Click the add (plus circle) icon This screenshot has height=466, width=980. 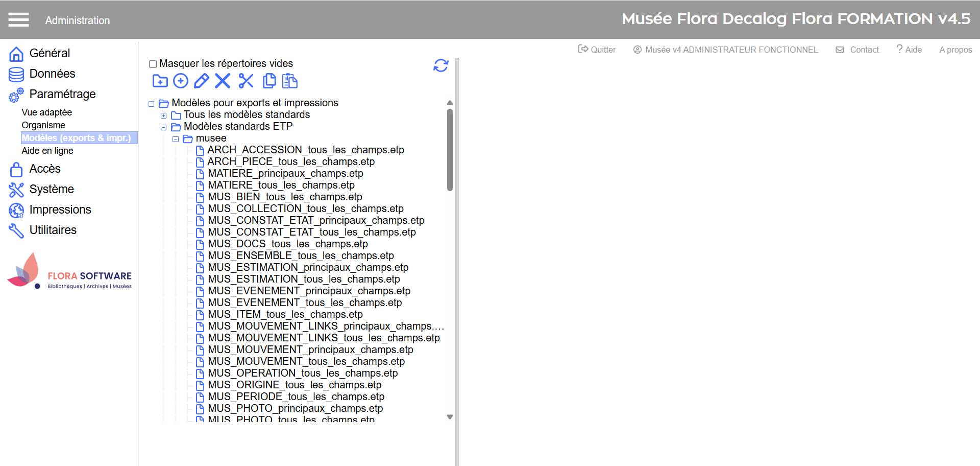click(x=181, y=81)
